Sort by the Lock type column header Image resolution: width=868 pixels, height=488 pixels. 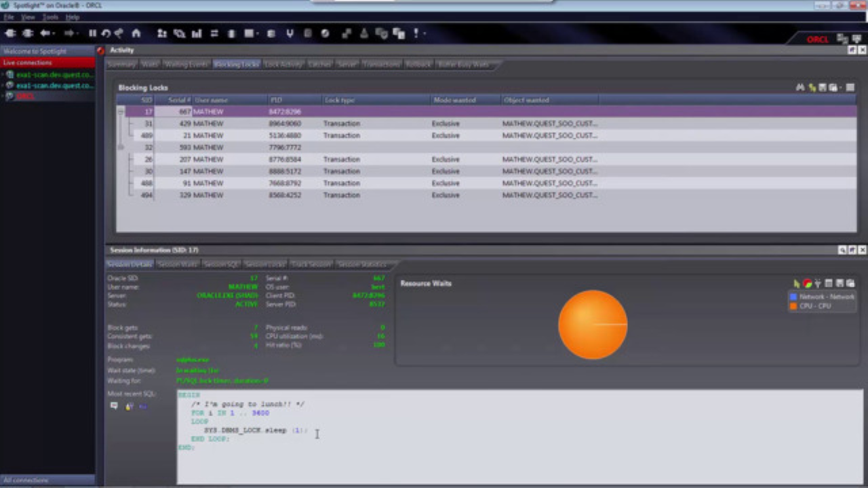376,100
